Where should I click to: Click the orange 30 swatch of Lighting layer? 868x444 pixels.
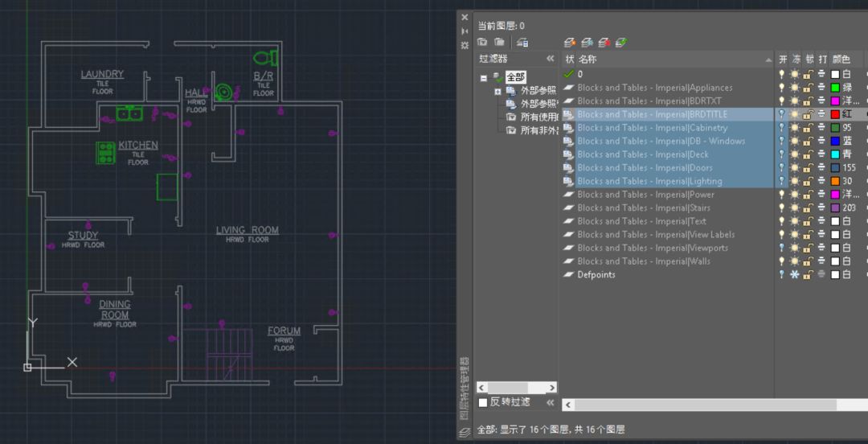835,181
